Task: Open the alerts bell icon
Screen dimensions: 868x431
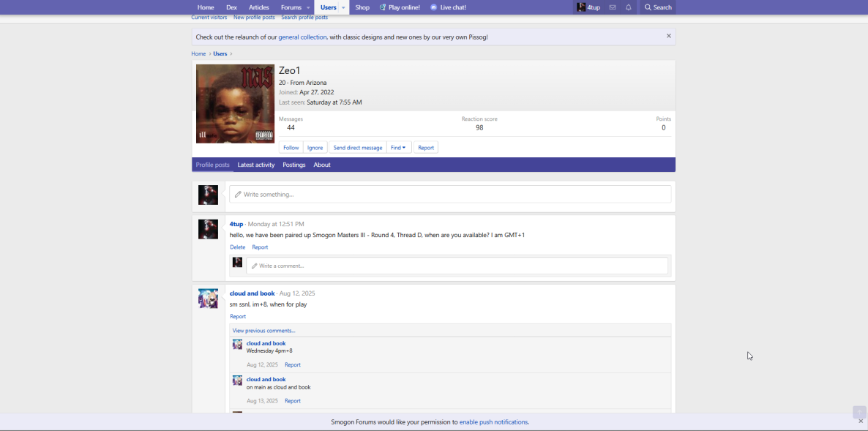Action: click(629, 7)
